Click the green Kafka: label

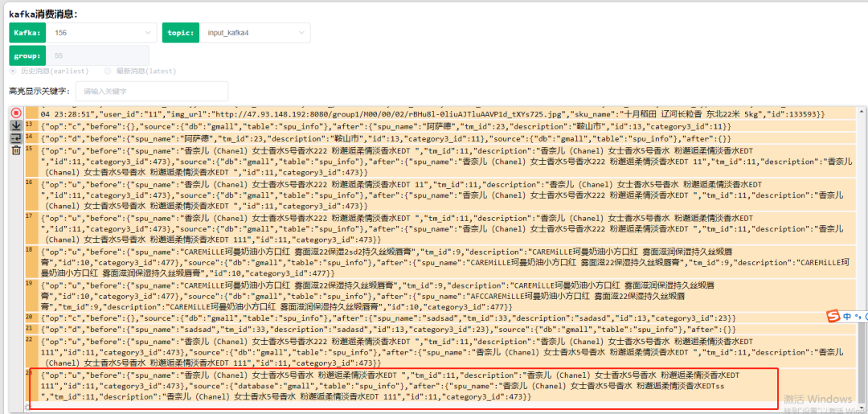click(x=27, y=33)
